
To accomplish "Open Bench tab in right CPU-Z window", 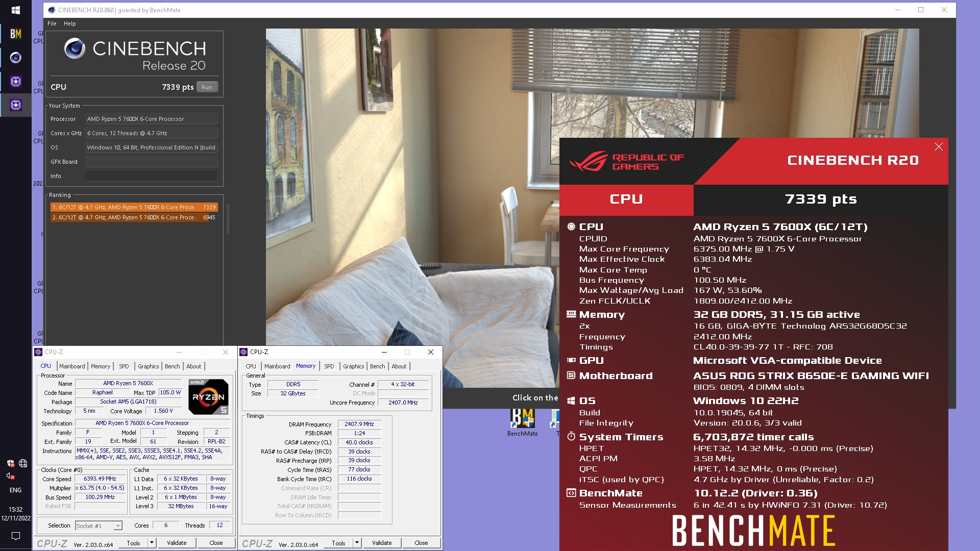I will (378, 366).
